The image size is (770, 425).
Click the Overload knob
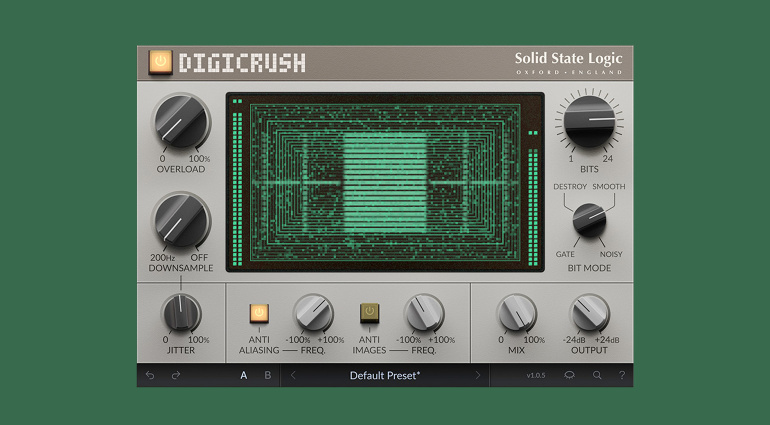[x=181, y=123]
